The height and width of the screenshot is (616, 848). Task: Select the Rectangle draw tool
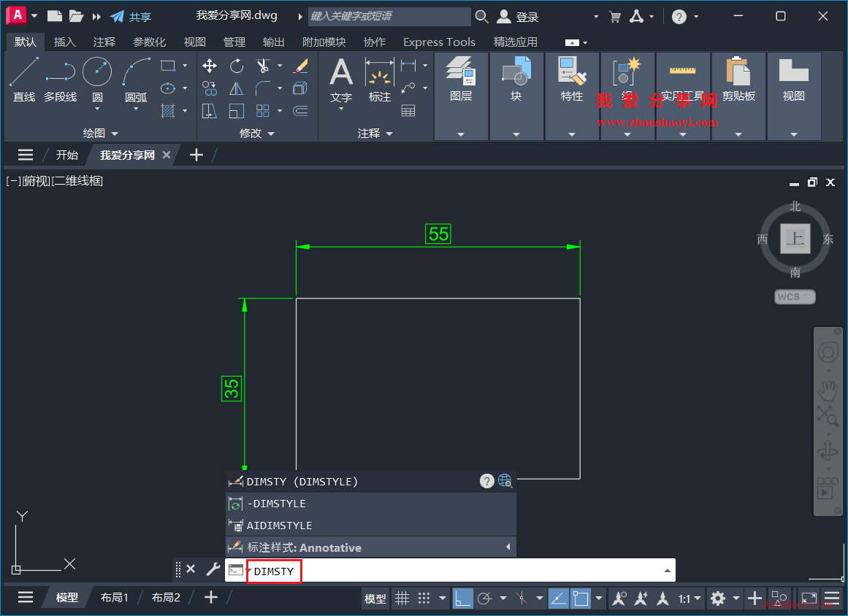coord(168,66)
